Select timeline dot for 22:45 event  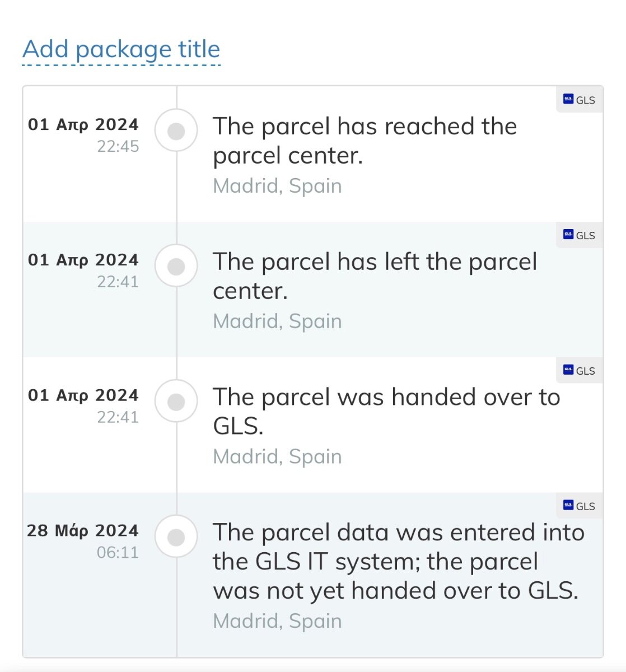click(176, 131)
